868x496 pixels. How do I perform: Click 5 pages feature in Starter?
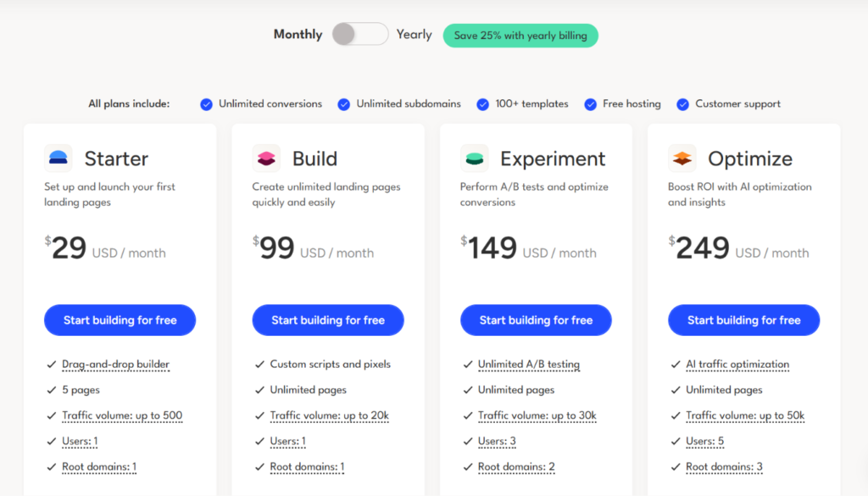pos(81,390)
